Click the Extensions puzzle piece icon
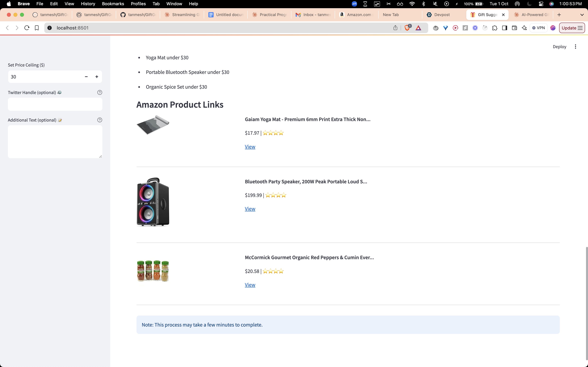Viewport: 588px width, 367px height. pyautogui.click(x=494, y=28)
